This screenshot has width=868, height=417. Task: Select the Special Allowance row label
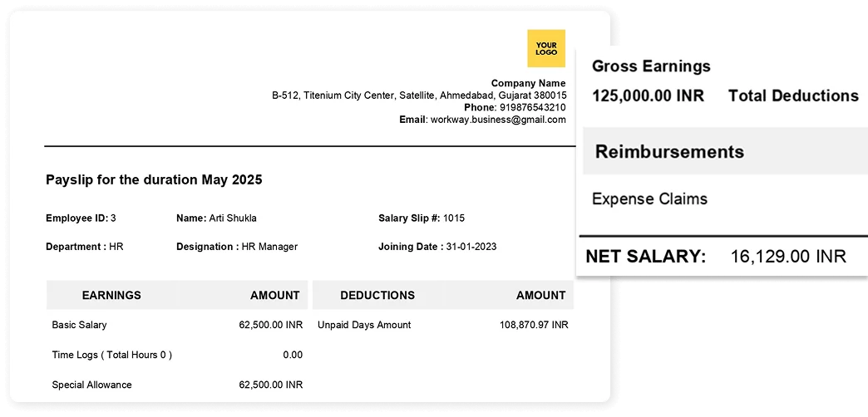tap(92, 385)
